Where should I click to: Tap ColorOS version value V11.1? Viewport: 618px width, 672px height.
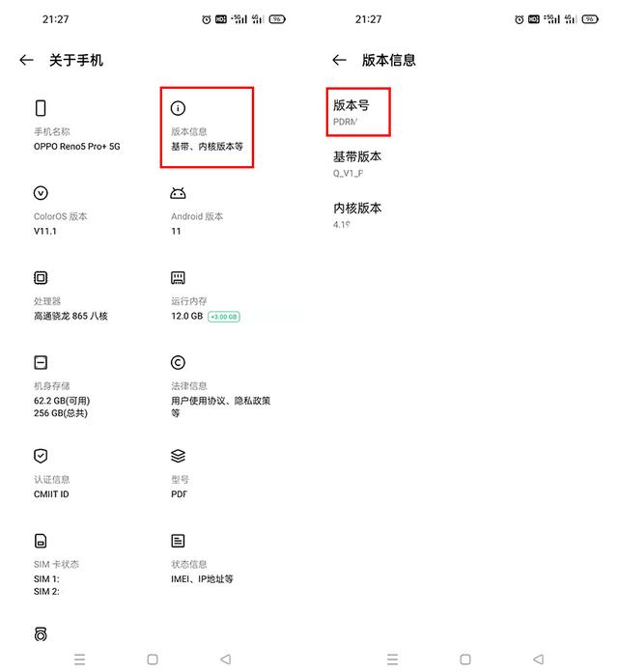click(x=45, y=232)
